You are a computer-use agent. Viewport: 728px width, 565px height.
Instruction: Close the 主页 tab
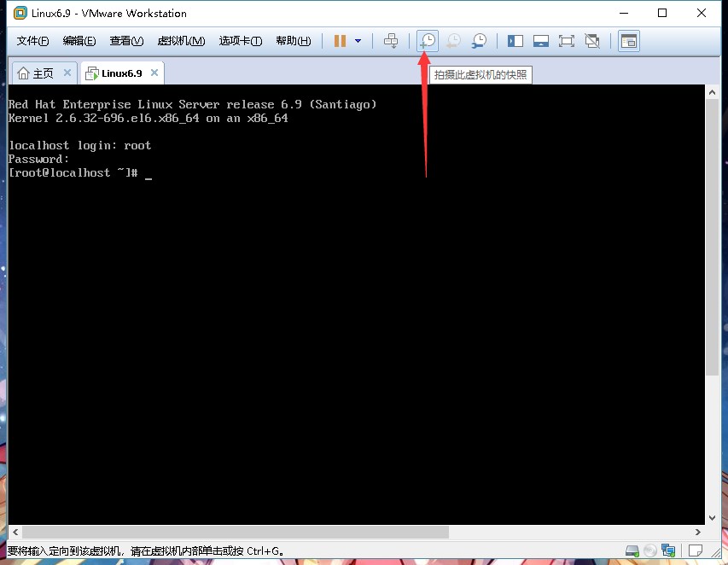tap(67, 73)
